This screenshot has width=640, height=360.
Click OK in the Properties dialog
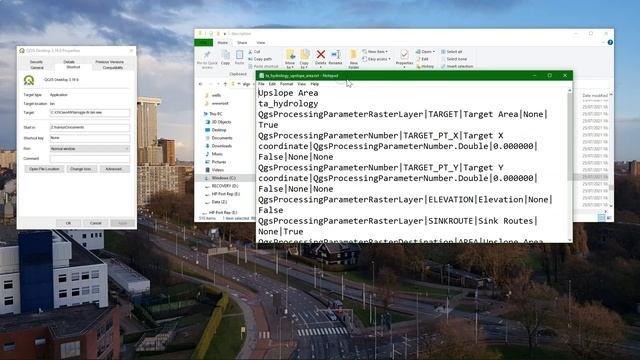pyautogui.click(x=68, y=223)
